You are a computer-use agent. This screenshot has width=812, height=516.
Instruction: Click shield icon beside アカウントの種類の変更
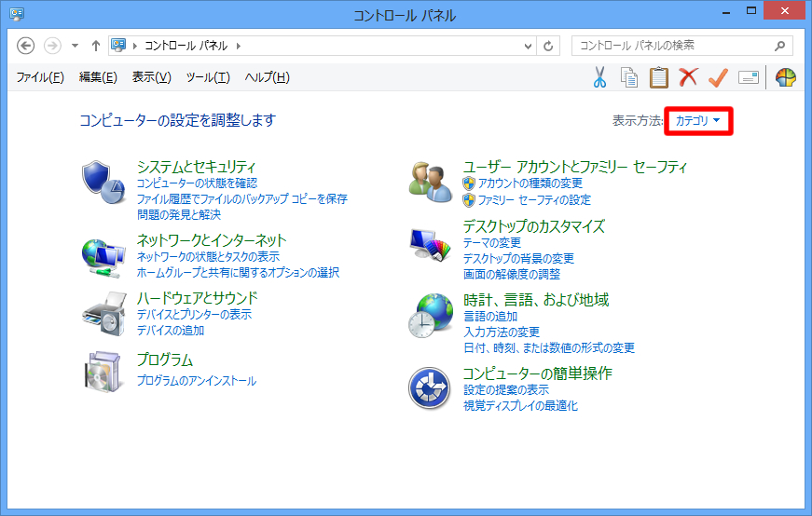(x=469, y=183)
